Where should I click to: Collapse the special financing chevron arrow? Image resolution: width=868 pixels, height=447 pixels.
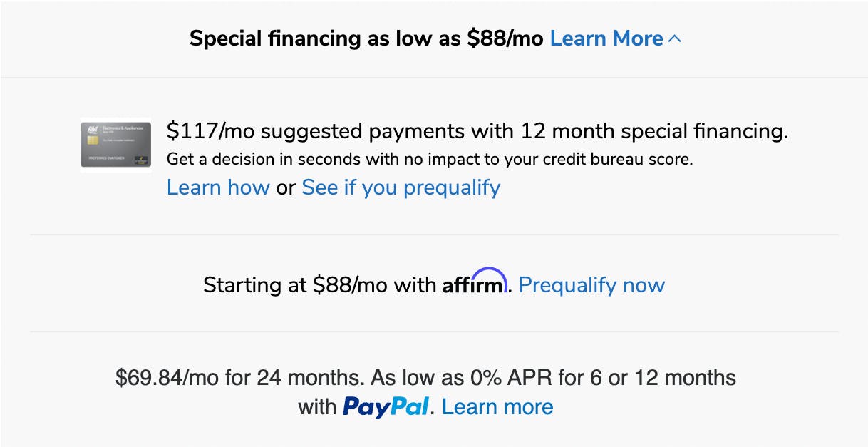[675, 38]
